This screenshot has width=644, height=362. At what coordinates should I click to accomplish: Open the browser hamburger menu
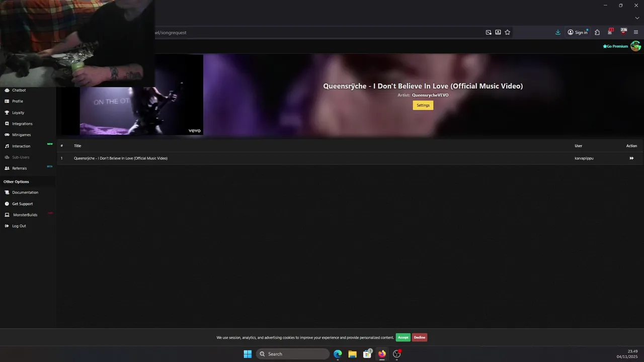636,32
